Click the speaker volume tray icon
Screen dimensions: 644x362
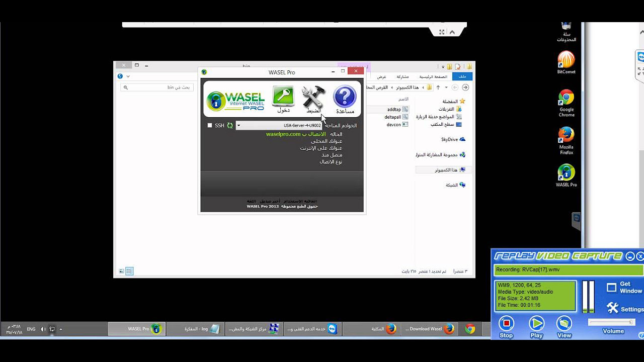click(x=43, y=329)
